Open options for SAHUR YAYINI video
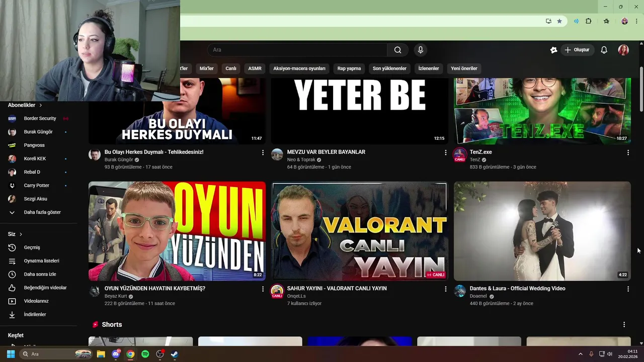 [x=445, y=289]
